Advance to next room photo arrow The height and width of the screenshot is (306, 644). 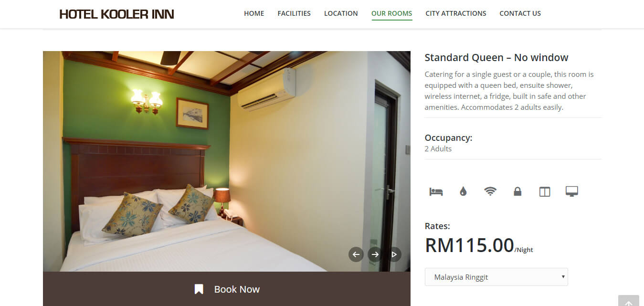pos(375,254)
